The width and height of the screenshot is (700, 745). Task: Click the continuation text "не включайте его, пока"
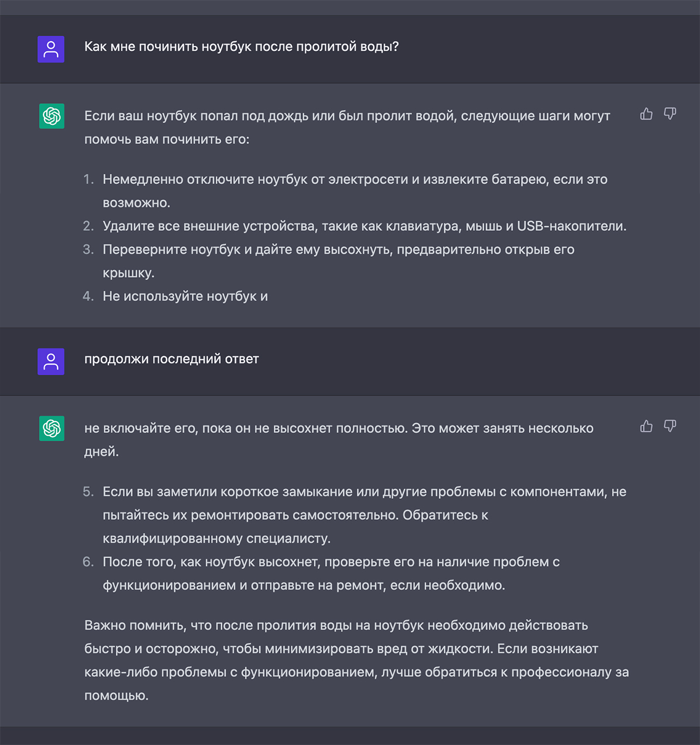point(338,428)
